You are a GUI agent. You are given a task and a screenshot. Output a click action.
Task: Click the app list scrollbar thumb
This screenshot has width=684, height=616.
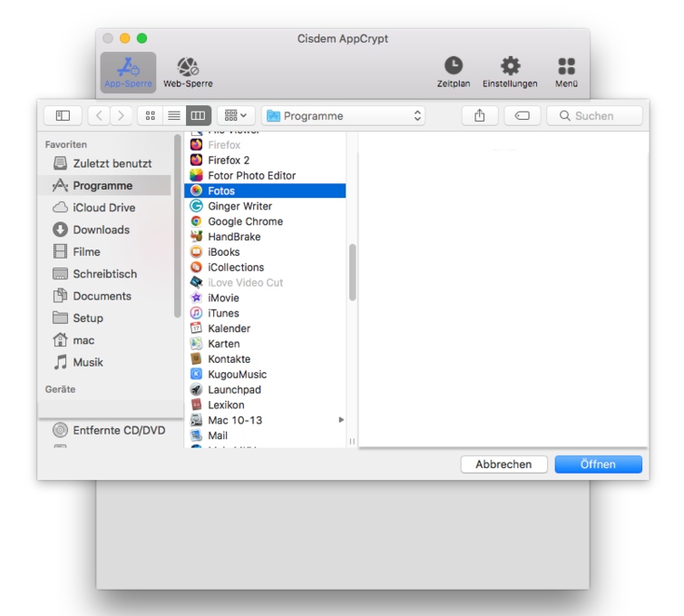click(353, 273)
